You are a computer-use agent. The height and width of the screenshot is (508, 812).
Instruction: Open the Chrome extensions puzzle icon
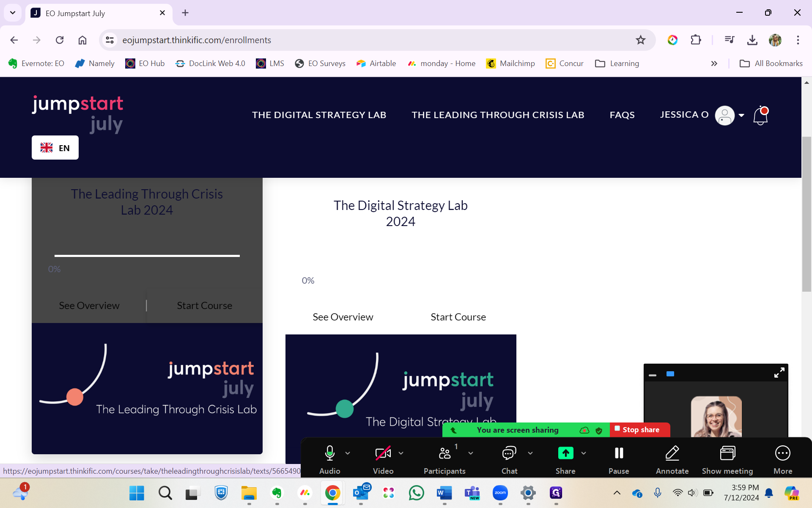click(x=696, y=40)
